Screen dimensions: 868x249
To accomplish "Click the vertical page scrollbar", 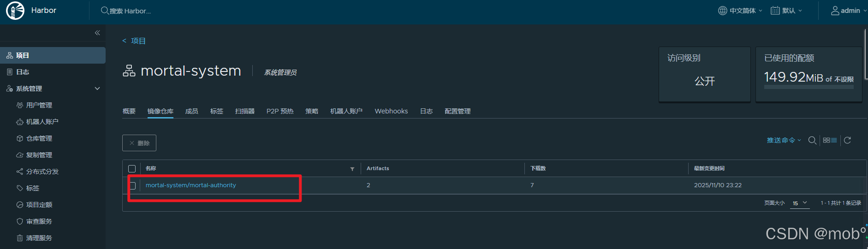I will pos(866,54).
